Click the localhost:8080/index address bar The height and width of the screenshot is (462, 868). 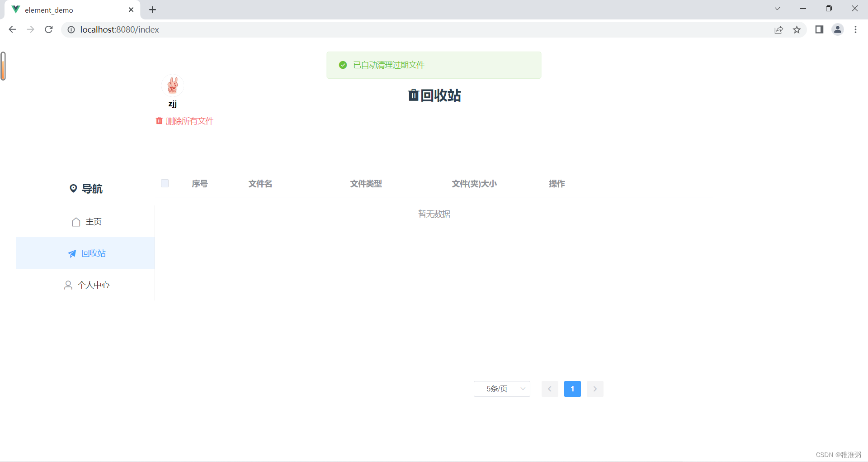click(119, 29)
